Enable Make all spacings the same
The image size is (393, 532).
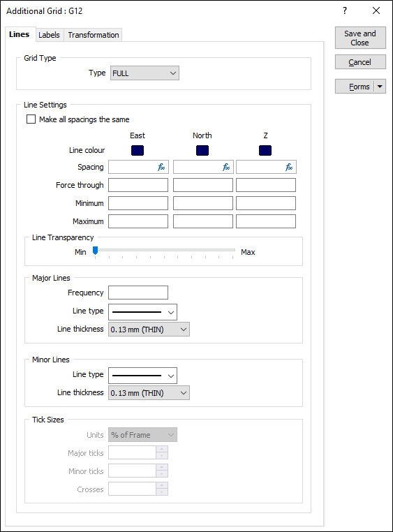point(31,119)
